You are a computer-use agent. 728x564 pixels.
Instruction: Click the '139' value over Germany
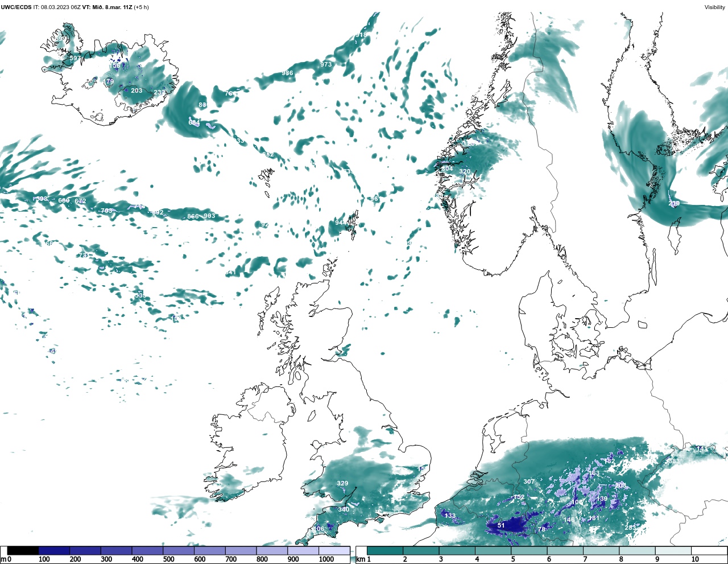click(x=602, y=499)
